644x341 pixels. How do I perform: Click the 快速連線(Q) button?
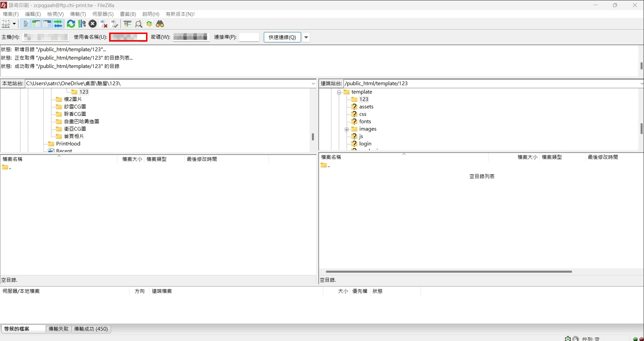point(282,37)
